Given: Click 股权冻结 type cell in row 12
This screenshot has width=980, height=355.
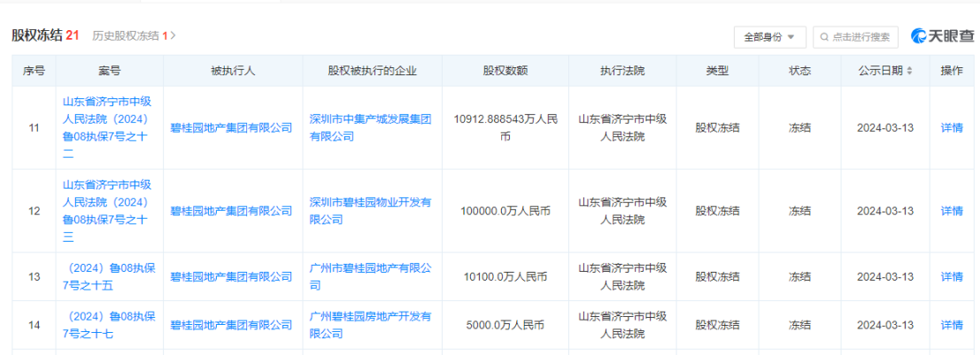Looking at the screenshot, I should [717, 211].
